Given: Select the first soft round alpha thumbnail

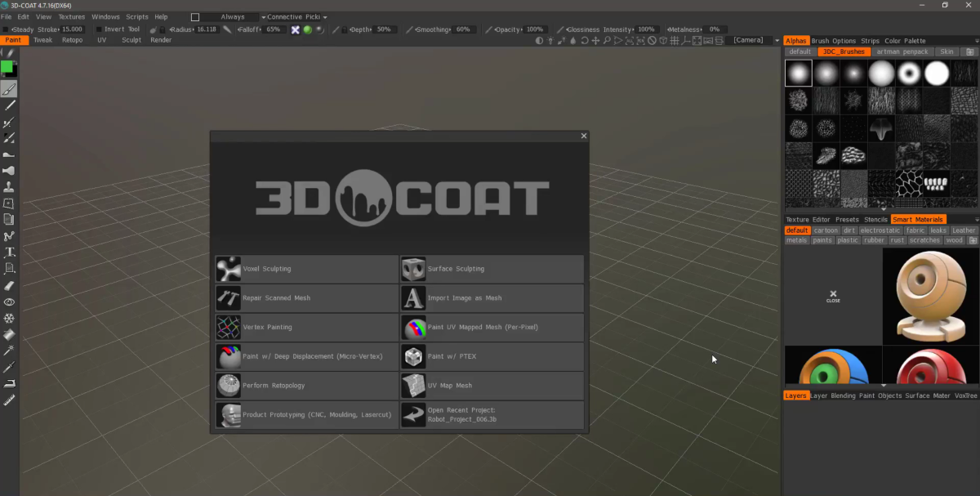Looking at the screenshot, I should 799,73.
